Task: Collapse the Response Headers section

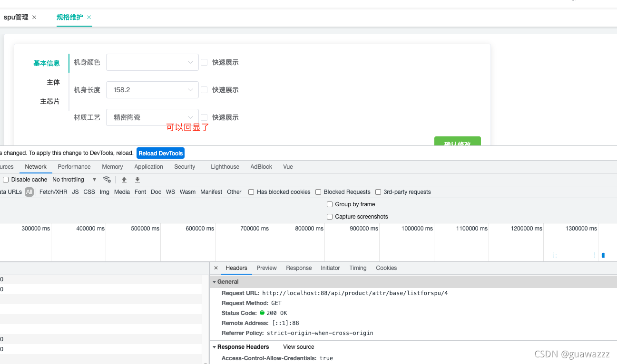Action: pyautogui.click(x=215, y=347)
